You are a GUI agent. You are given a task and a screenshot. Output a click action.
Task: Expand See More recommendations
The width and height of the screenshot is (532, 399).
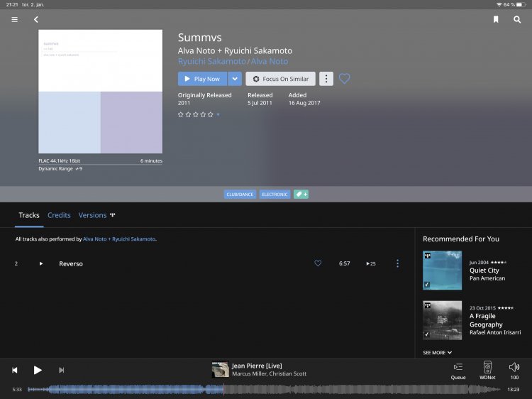[x=437, y=352]
